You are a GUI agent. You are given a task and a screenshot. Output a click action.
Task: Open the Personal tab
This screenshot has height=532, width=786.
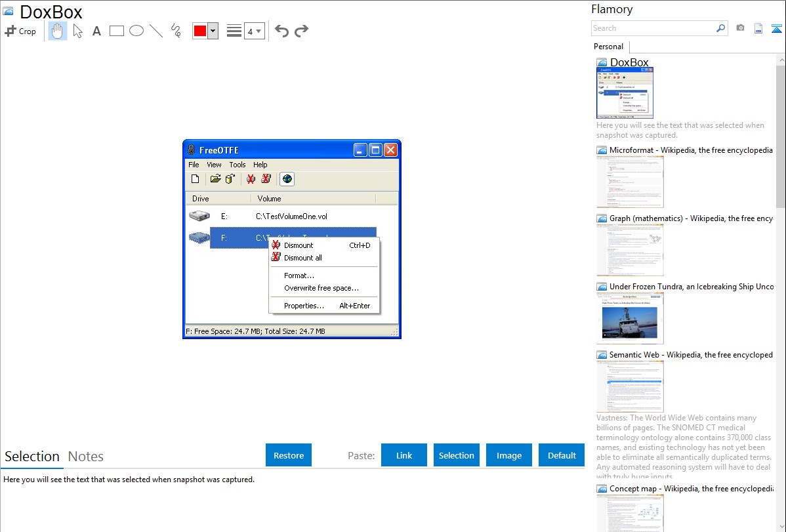point(609,47)
